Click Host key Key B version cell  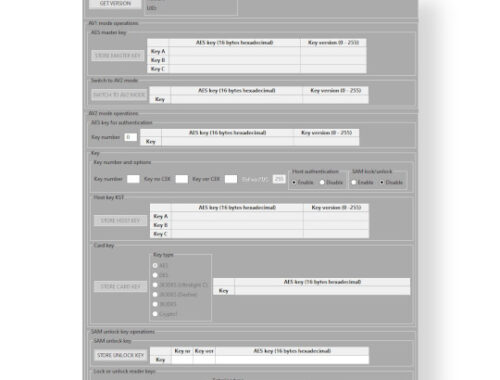tap(336, 225)
